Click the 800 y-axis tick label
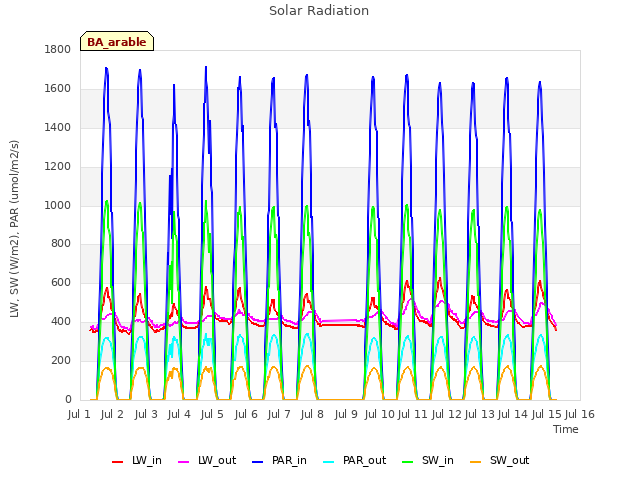This screenshot has height=480, width=640. [x=61, y=244]
